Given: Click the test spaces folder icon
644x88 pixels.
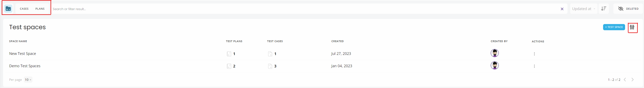Looking at the screenshot, I should pos(8,9).
